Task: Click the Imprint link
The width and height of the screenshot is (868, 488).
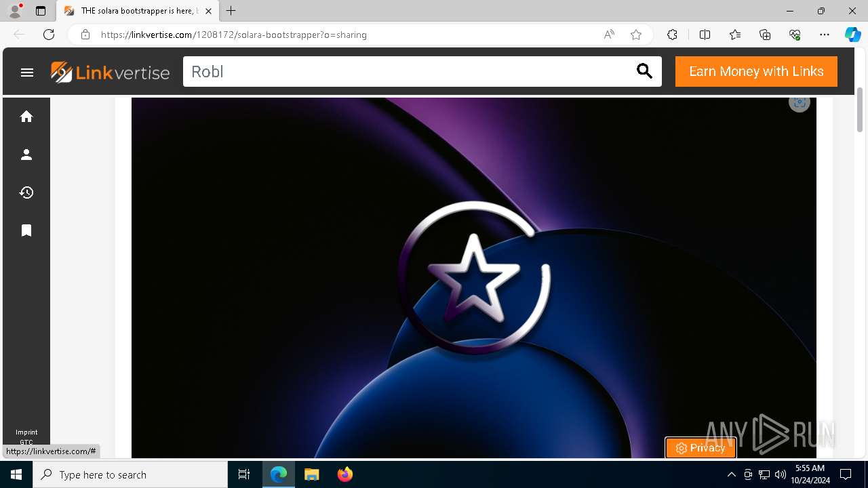Action: click(26, 432)
